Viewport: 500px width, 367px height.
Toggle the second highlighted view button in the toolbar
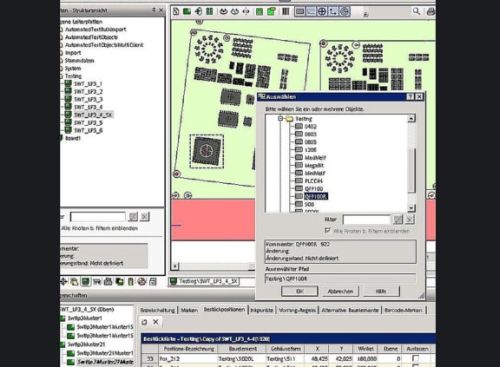311,12
